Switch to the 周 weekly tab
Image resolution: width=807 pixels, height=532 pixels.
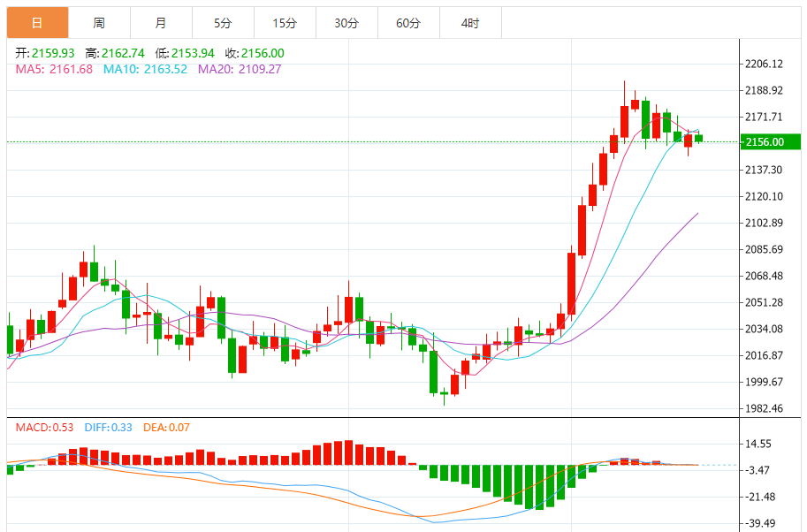coord(99,23)
